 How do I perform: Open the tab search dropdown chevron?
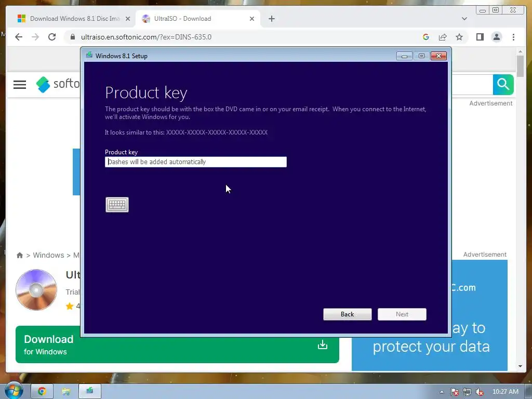click(x=464, y=19)
